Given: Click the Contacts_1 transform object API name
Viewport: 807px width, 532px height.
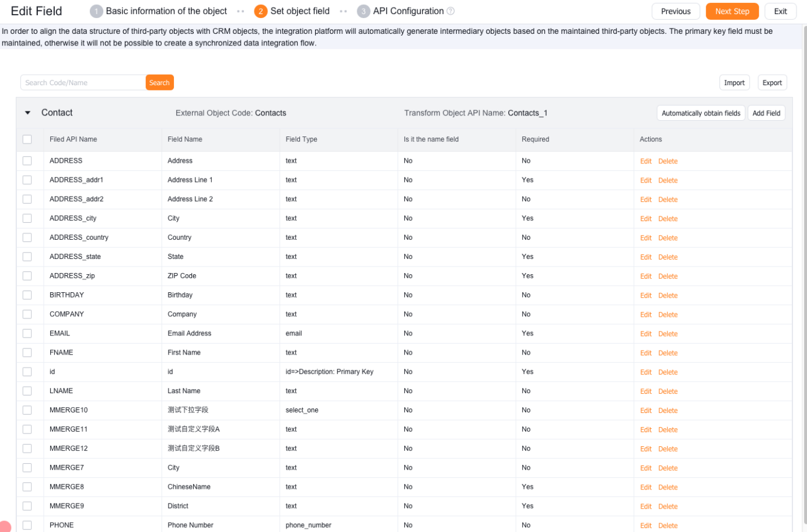Looking at the screenshot, I should (527, 113).
